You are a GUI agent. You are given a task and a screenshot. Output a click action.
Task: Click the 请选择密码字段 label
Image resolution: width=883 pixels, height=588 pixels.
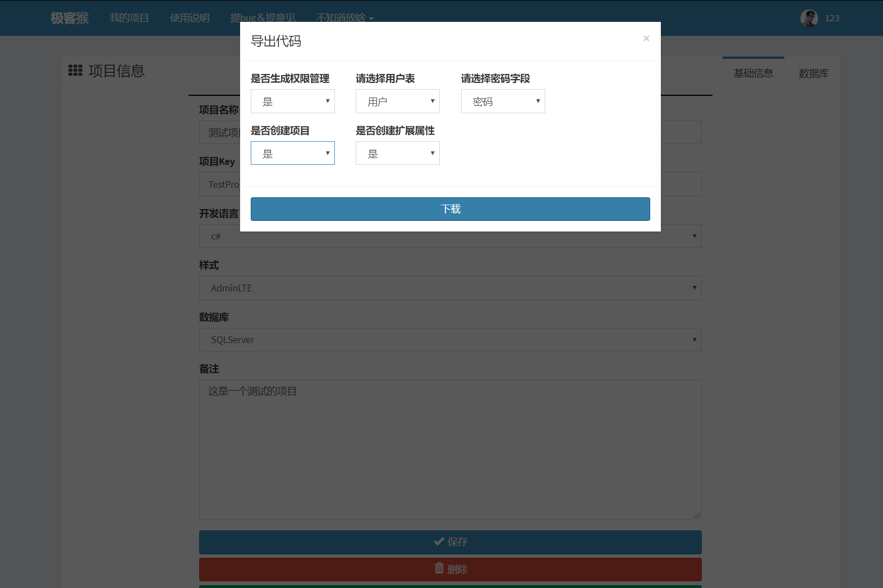pyautogui.click(x=495, y=78)
